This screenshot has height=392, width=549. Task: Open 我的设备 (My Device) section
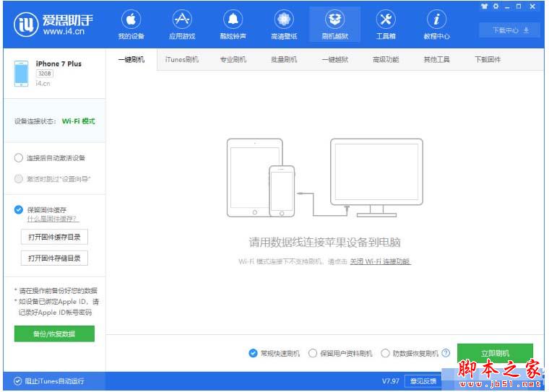pyautogui.click(x=131, y=25)
